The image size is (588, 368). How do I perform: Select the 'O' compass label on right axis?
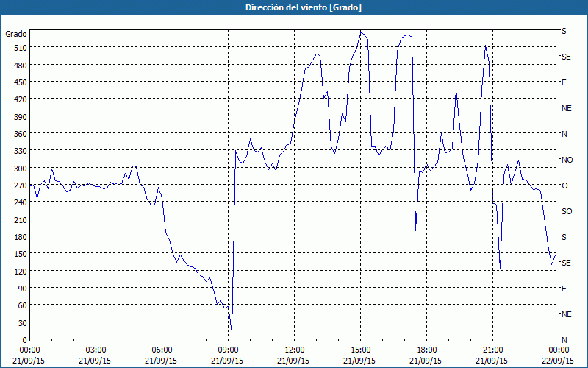[x=564, y=185]
